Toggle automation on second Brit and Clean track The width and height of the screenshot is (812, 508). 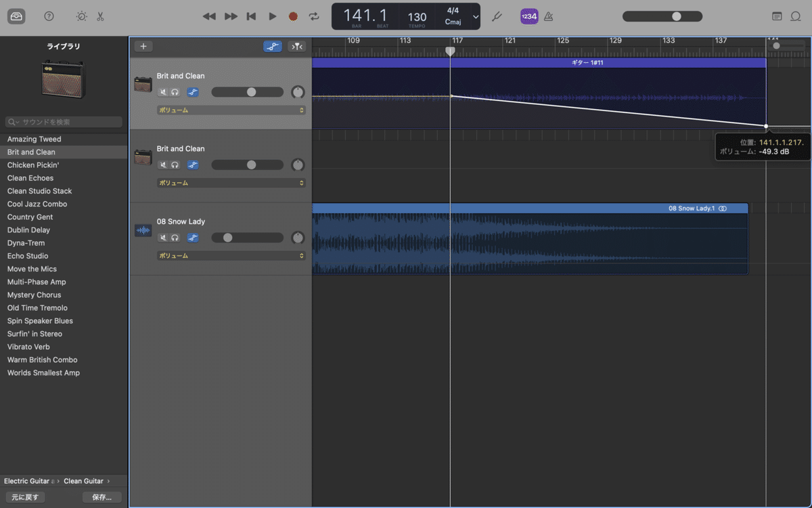pyautogui.click(x=193, y=165)
